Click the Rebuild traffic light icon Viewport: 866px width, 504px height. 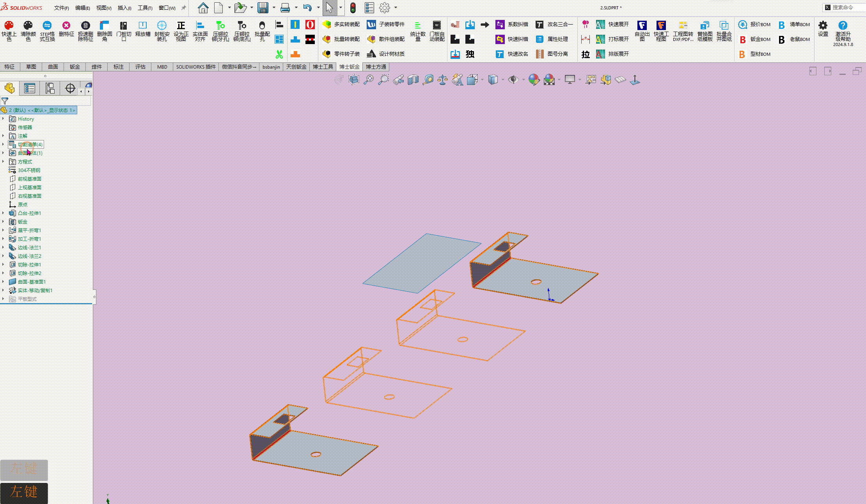coord(353,7)
